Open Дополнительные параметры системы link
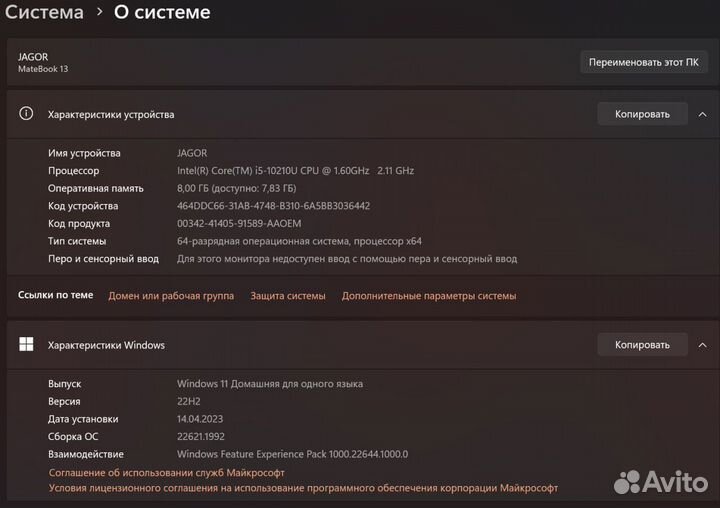This screenshot has width=720, height=508. pos(429,296)
